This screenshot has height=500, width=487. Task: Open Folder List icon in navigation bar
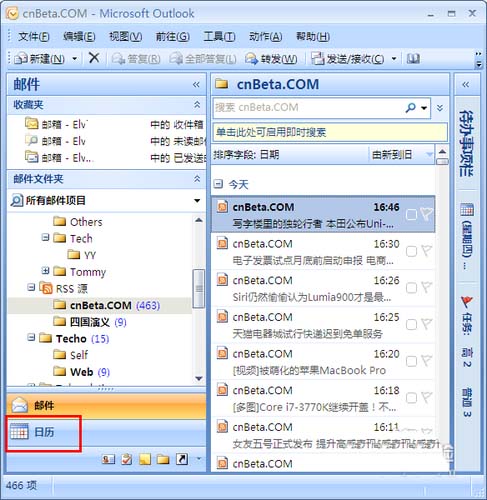point(163,460)
